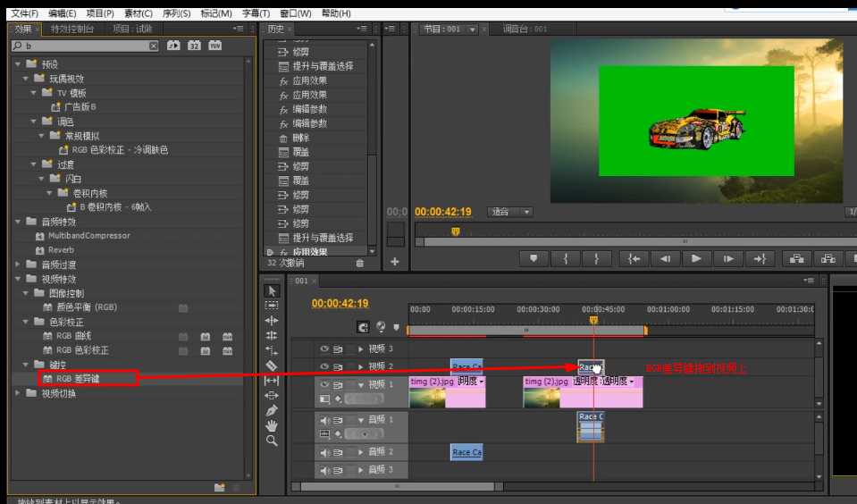Select the Hand tool in the tools panel

[x=272, y=425]
